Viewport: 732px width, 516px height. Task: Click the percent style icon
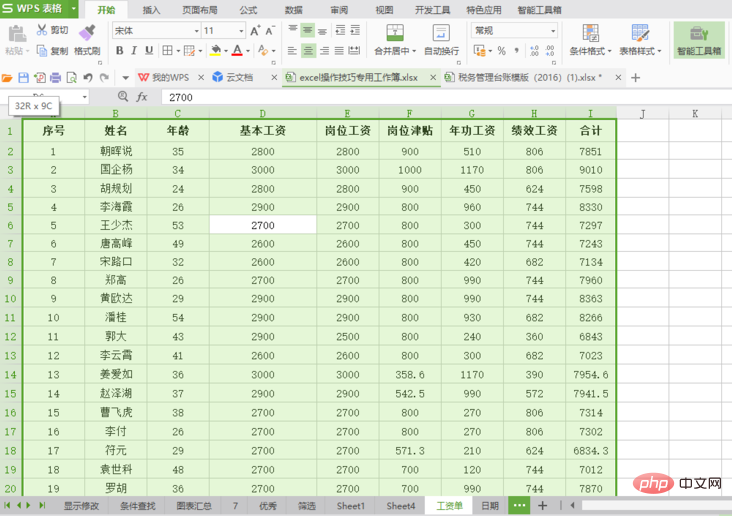coord(502,50)
